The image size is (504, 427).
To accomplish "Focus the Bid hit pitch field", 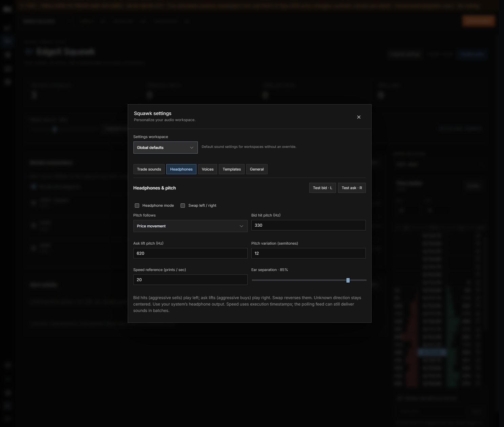I will [x=308, y=225].
